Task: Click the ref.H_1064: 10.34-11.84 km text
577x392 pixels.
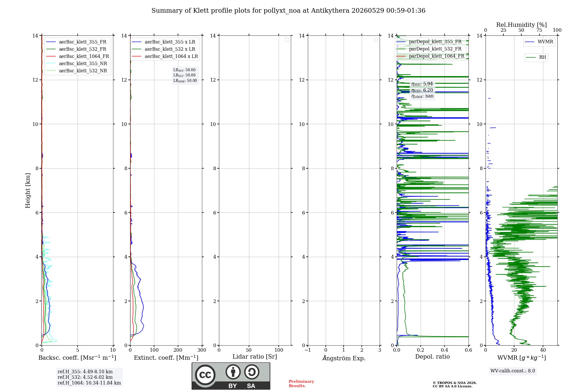Action: click(x=89, y=383)
